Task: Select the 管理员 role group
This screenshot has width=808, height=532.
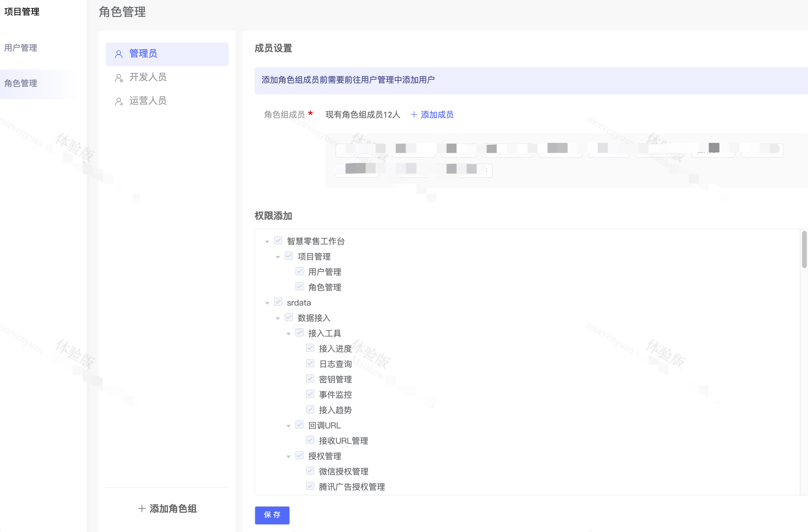Action: [167, 54]
